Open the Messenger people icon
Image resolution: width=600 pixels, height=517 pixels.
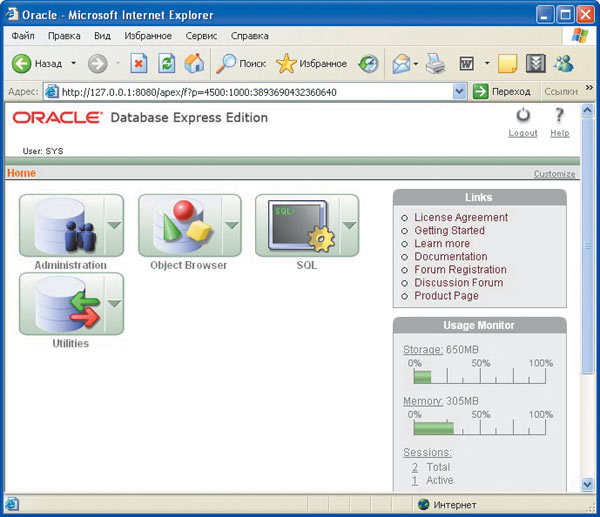click(564, 63)
